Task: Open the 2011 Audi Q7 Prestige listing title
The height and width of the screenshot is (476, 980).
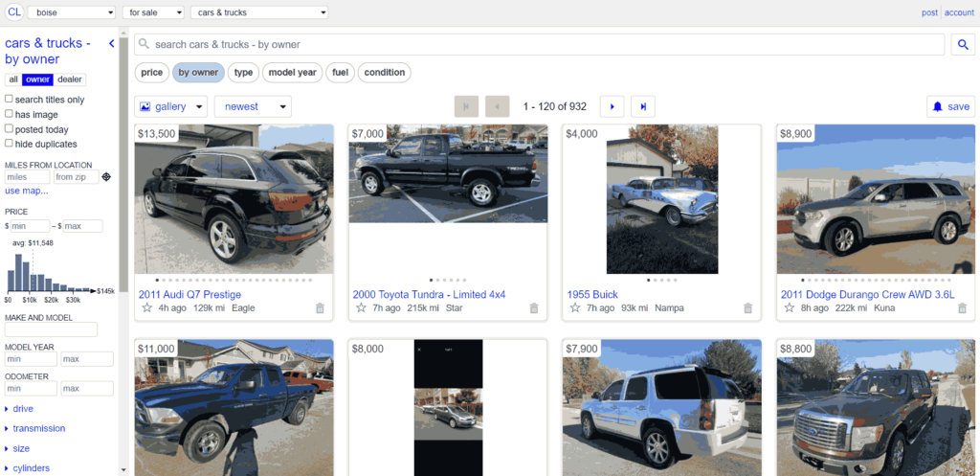Action: pos(189,295)
